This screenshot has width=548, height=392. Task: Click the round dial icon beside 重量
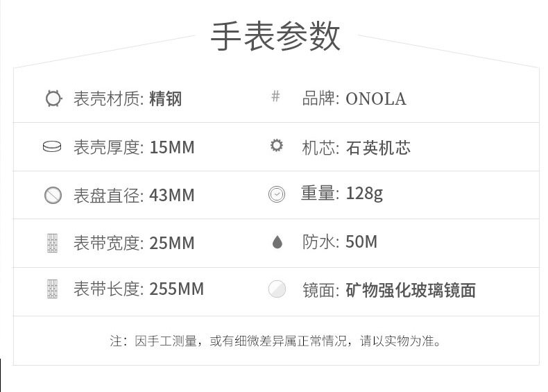pyautogui.click(x=277, y=194)
